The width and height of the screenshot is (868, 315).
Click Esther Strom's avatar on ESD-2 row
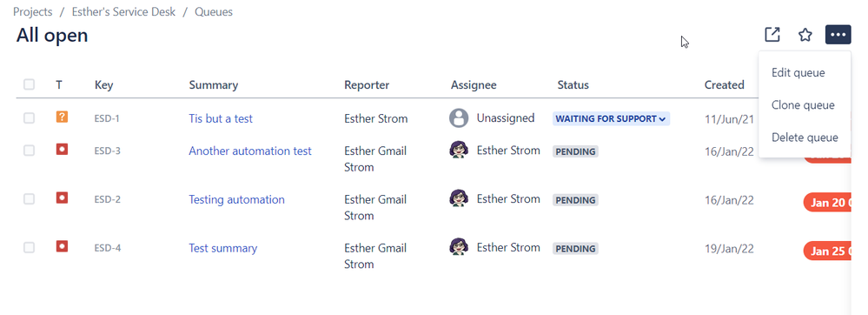(459, 198)
